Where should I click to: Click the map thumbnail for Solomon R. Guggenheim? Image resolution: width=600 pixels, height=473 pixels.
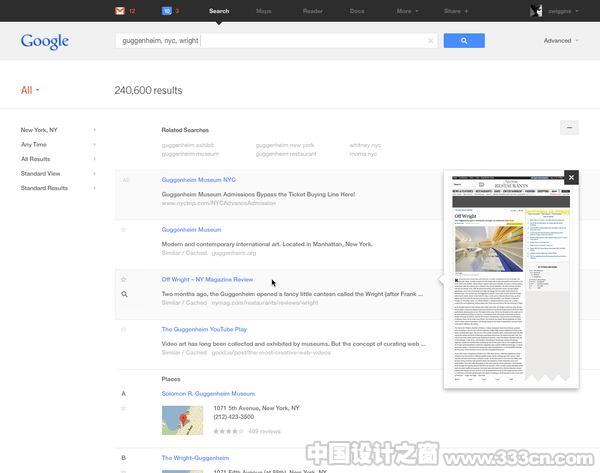click(x=182, y=420)
